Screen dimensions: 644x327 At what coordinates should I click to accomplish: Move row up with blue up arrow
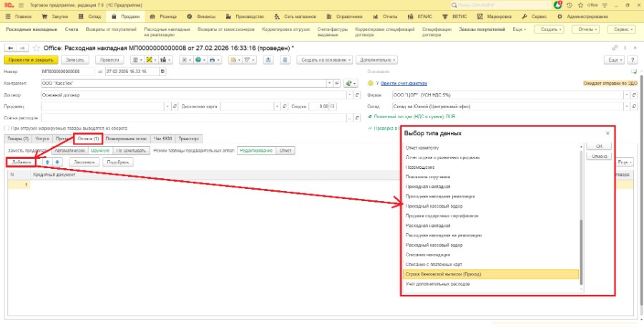click(x=47, y=162)
